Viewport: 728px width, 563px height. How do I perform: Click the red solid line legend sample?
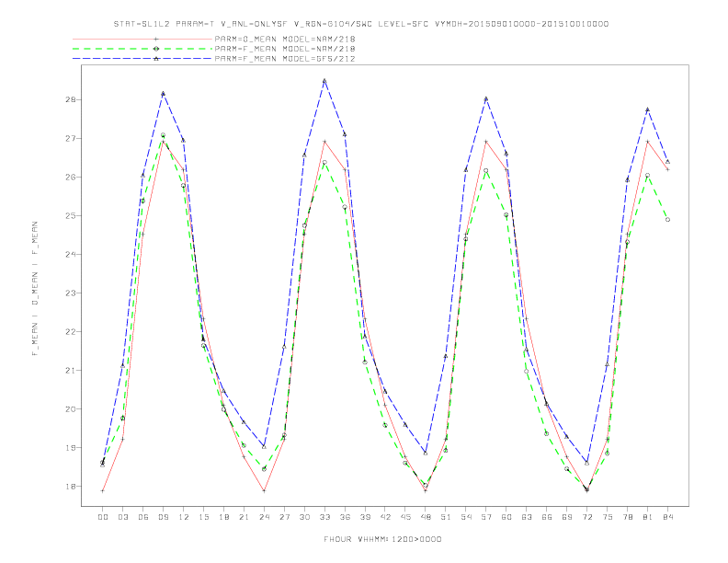click(142, 39)
